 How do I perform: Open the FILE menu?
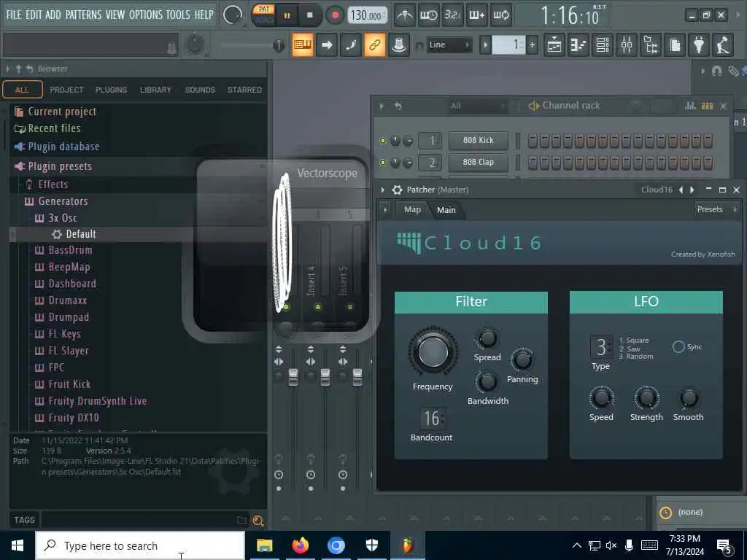14,15
